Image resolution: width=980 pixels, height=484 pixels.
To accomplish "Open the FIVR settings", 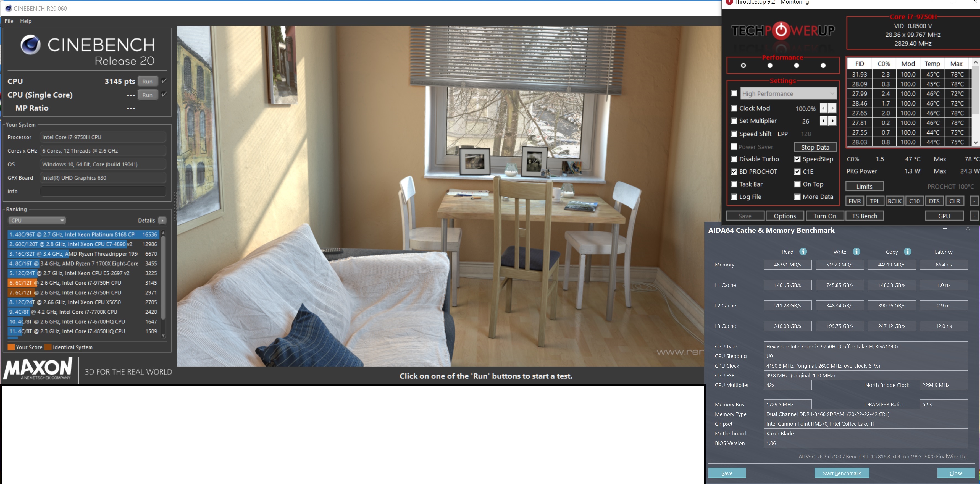I will click(x=855, y=201).
